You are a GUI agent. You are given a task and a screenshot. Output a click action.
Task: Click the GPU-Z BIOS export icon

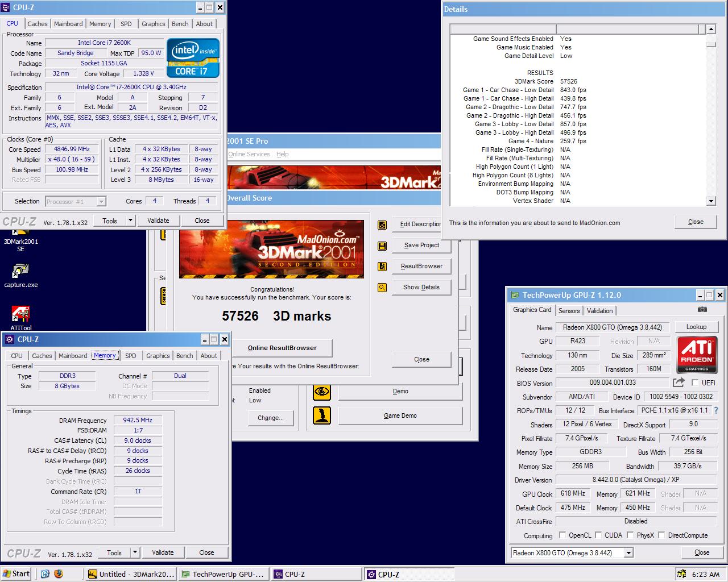679,383
